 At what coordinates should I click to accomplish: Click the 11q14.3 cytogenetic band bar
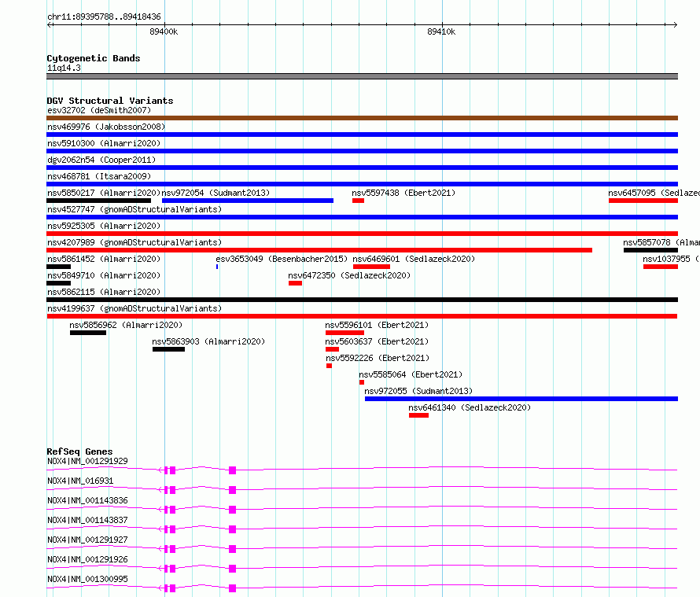coord(362,76)
